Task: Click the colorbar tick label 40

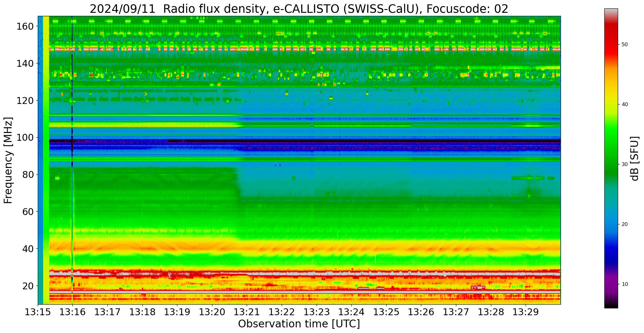Action: (625, 105)
